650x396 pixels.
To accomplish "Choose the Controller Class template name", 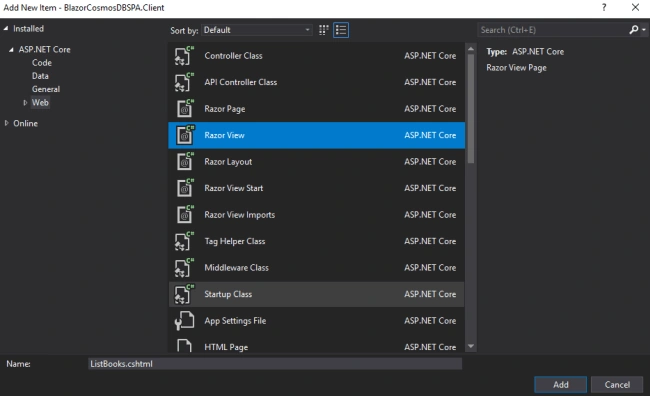I will 233,56.
